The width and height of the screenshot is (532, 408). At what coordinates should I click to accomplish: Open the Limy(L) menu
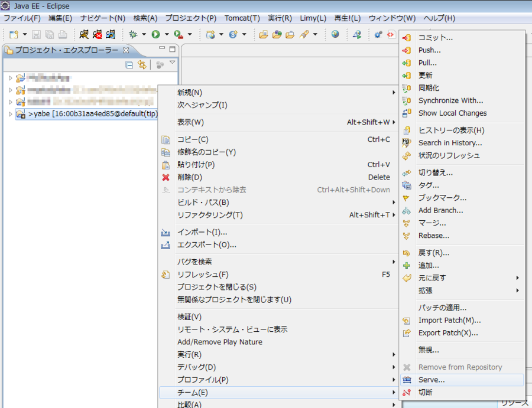pyautogui.click(x=313, y=18)
